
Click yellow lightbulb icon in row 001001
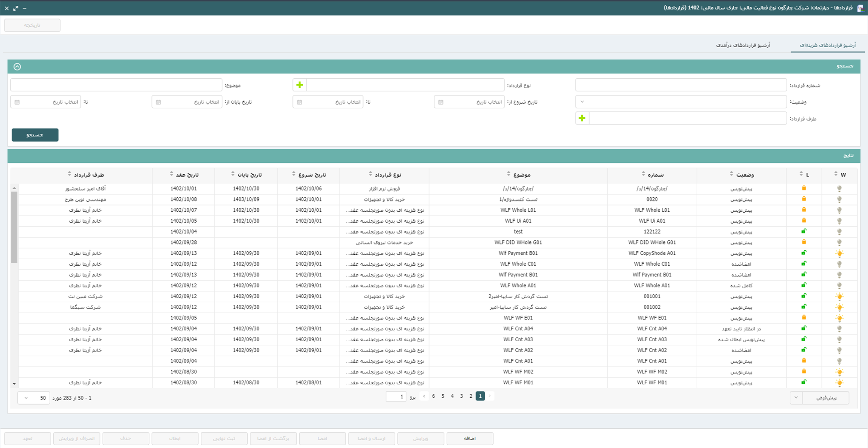coord(839,296)
